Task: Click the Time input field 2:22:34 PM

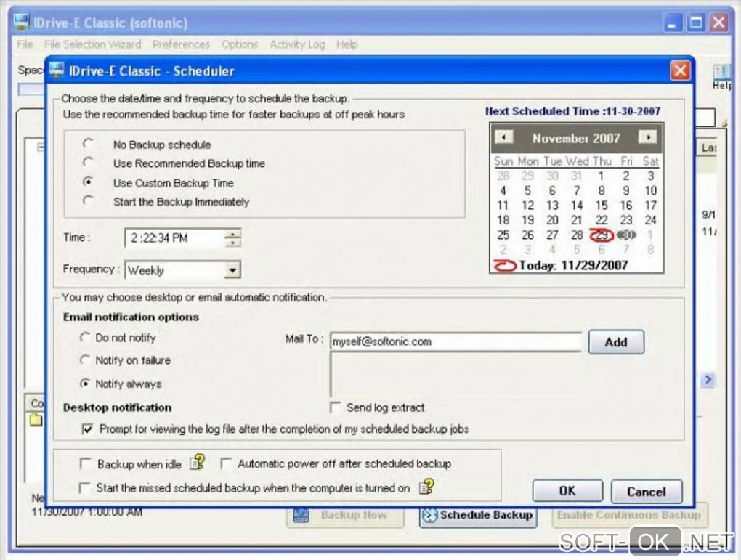Action: pos(175,238)
